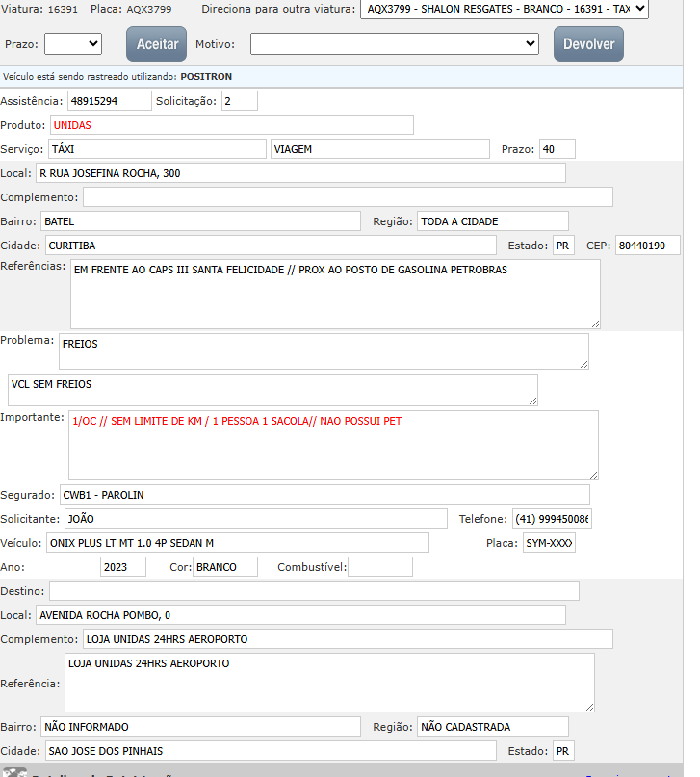Click the Problema text area FREIOS
This screenshot has height=777, width=700.
pos(324,351)
